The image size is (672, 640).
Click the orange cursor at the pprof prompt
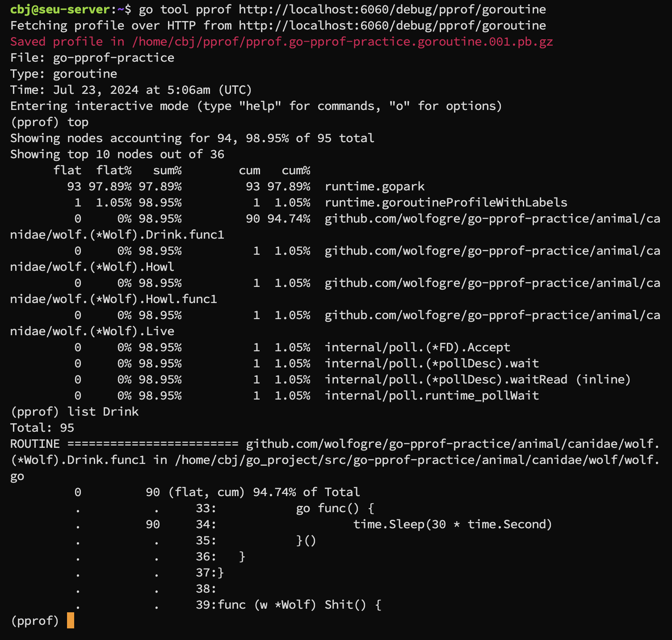click(71, 620)
